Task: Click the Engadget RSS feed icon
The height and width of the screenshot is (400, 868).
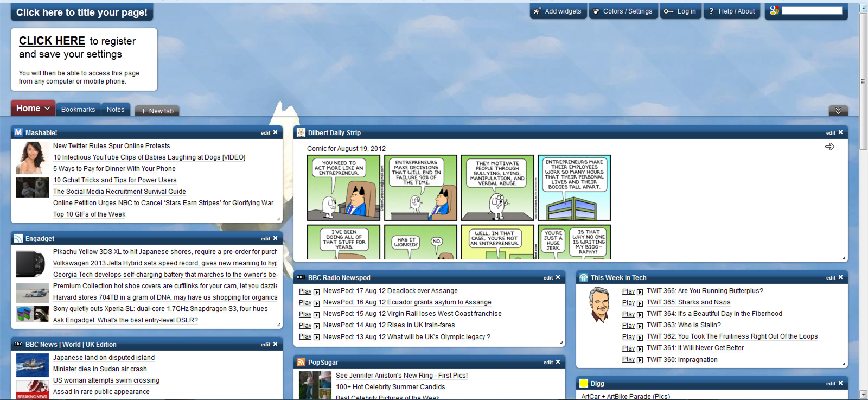Action: click(x=18, y=239)
